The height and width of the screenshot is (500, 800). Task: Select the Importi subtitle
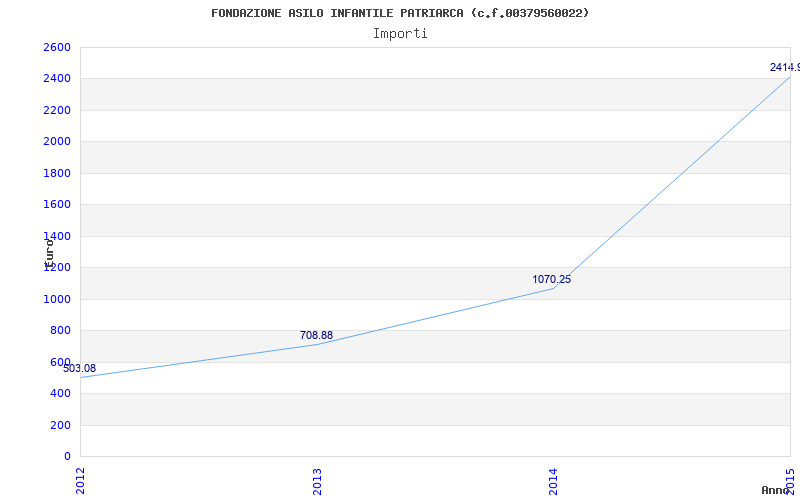point(400,34)
